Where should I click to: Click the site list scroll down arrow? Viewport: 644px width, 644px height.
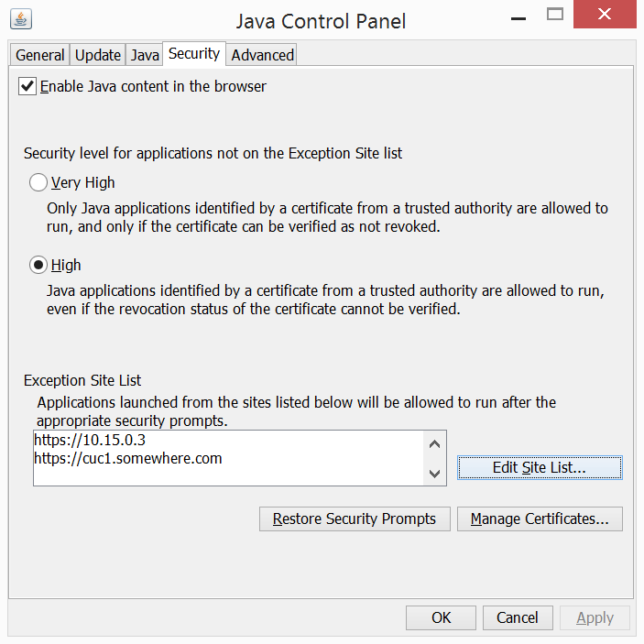(x=434, y=473)
